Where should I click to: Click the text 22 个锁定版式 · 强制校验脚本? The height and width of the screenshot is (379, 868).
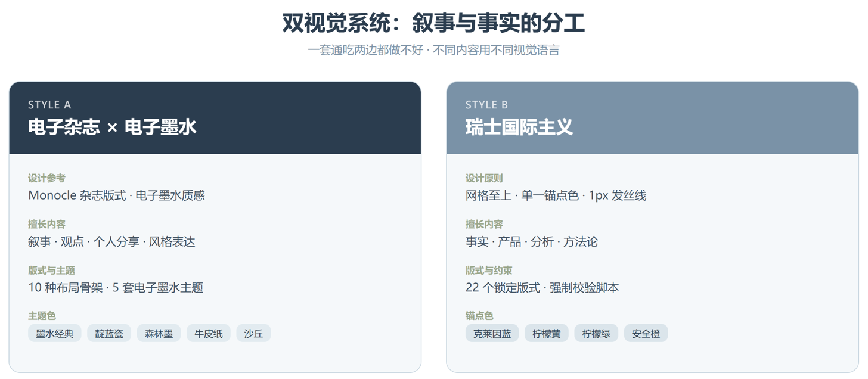(x=542, y=287)
